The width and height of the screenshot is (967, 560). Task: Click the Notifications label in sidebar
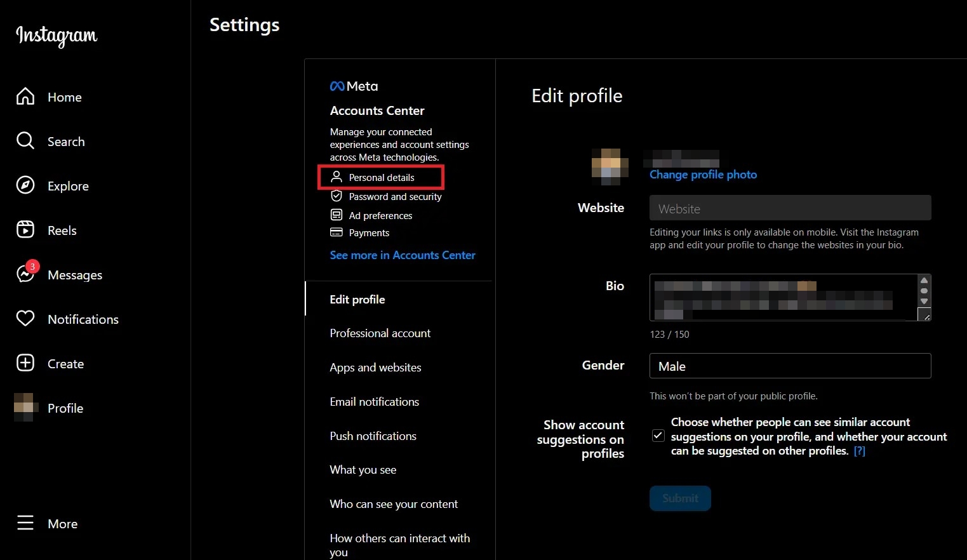[x=83, y=319]
